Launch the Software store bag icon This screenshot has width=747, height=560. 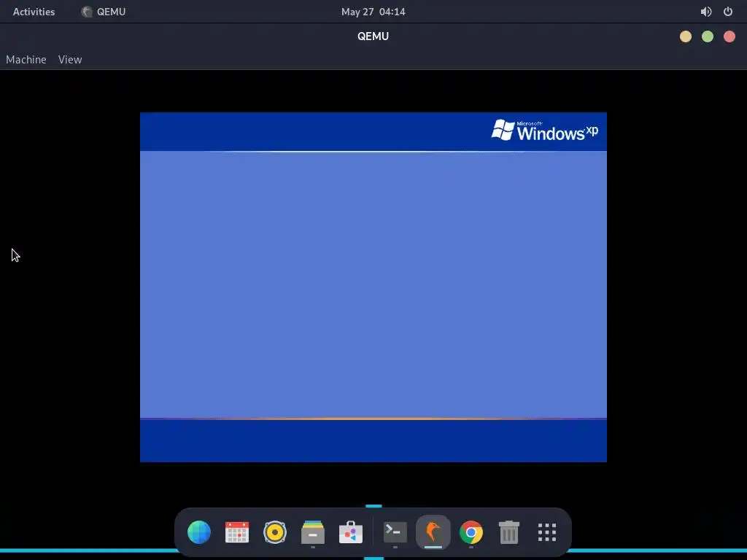351,532
